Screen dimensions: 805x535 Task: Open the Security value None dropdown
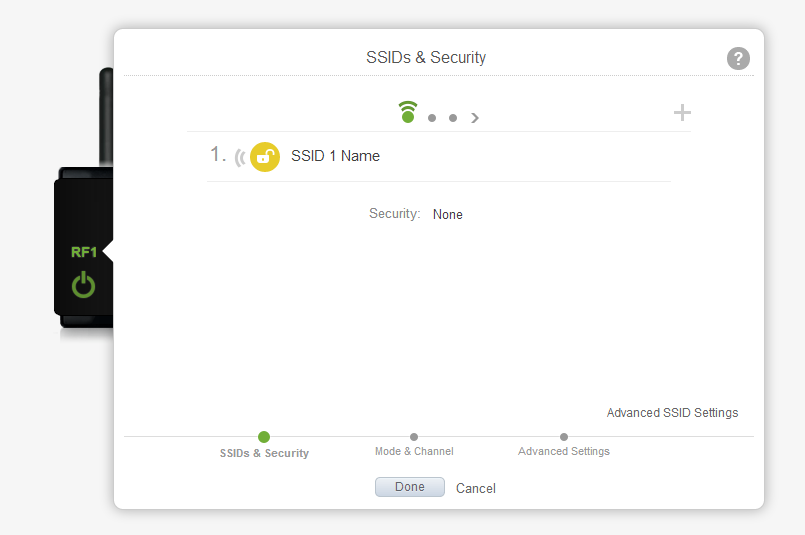pos(447,214)
